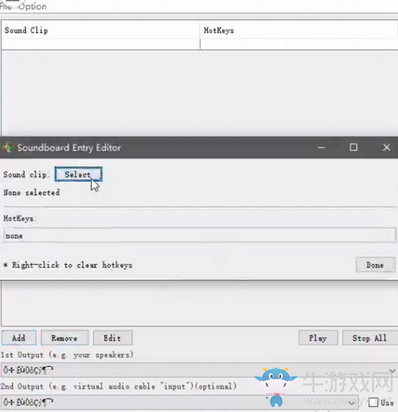Screen dimensions: 398x412
Task: Close the Soundboard Entry Editor dialog
Action: pyautogui.click(x=386, y=147)
